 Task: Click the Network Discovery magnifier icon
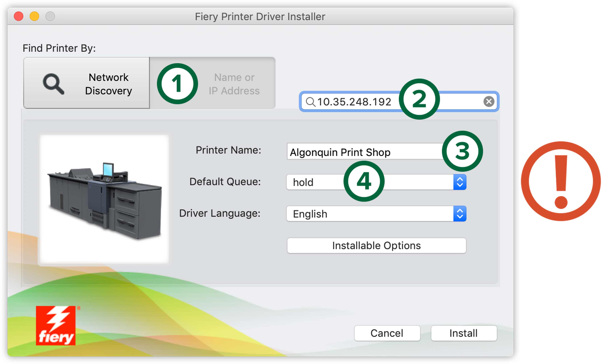(x=54, y=84)
